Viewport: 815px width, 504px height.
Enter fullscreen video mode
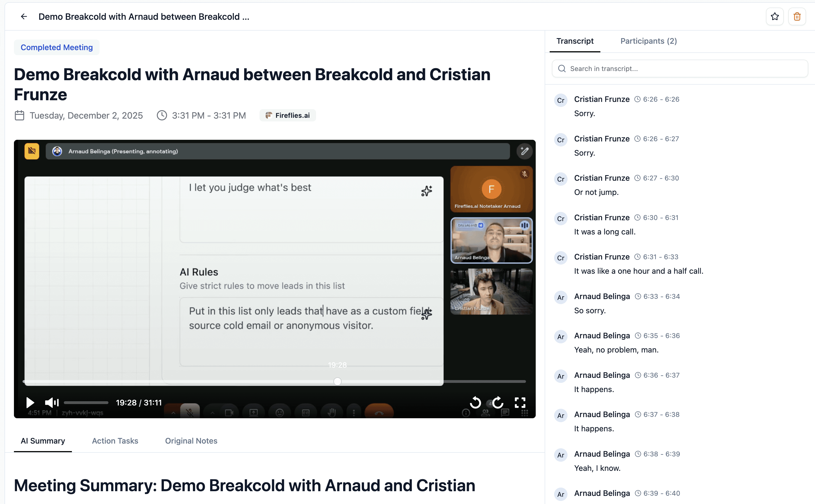point(520,403)
